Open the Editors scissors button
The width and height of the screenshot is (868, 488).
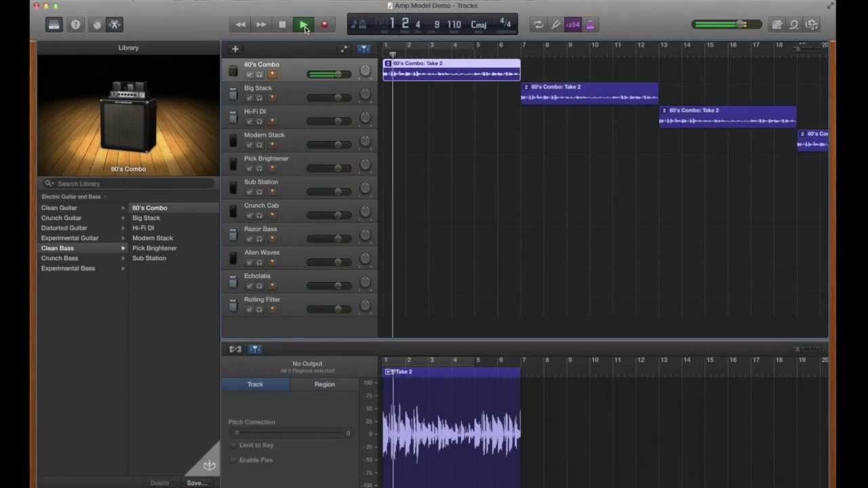tap(115, 25)
